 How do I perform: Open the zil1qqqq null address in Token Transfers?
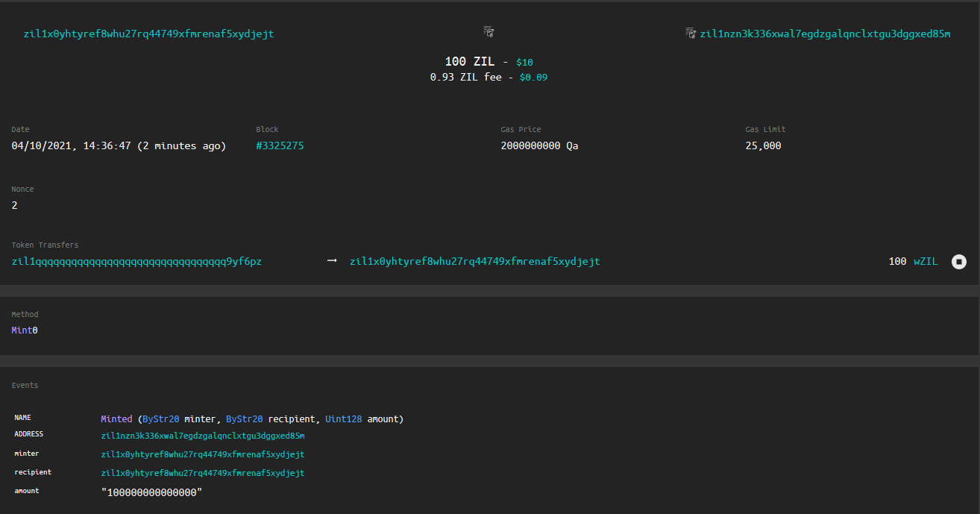[x=136, y=261]
